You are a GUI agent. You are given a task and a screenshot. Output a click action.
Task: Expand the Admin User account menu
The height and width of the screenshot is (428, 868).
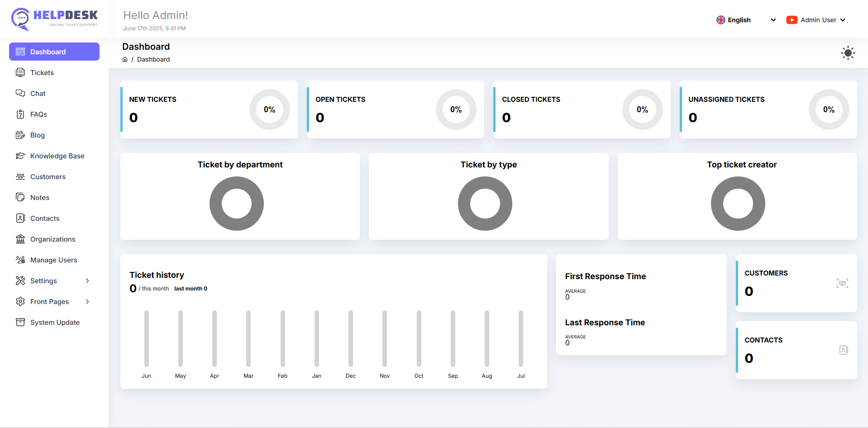coord(816,20)
